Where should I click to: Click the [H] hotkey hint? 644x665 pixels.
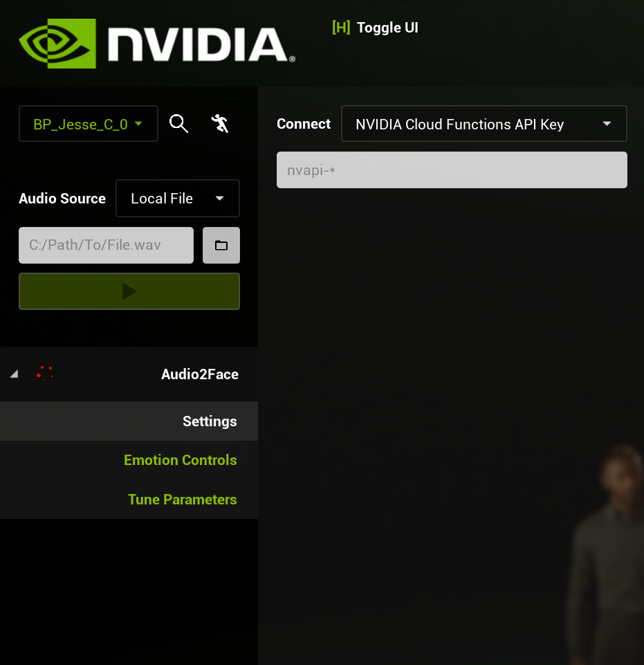341,28
